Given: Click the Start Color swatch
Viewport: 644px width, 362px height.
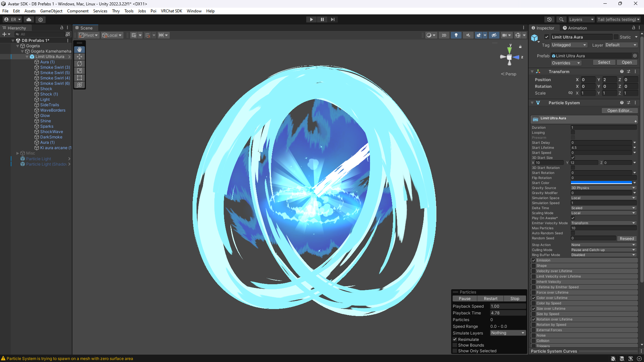Looking at the screenshot, I should (601, 183).
